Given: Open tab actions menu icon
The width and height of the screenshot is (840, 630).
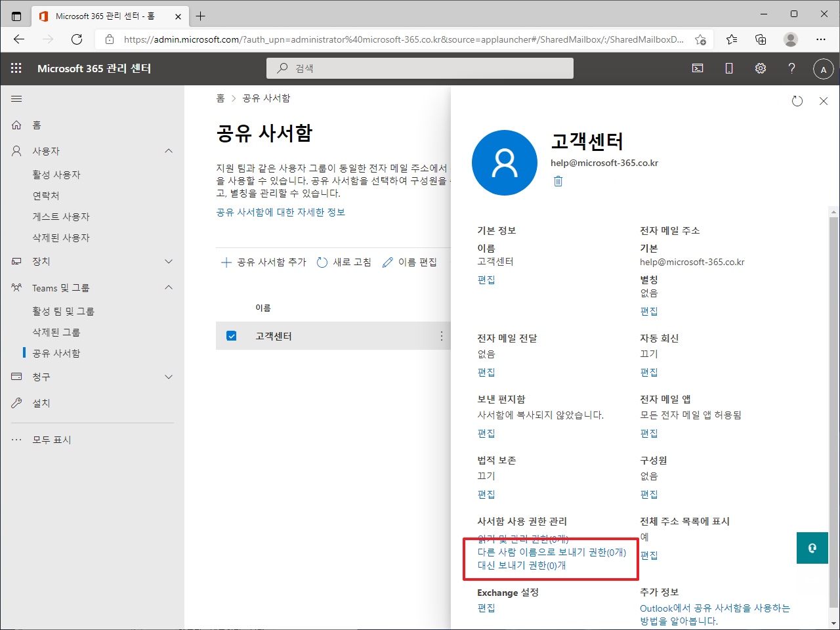Looking at the screenshot, I should 16,16.
